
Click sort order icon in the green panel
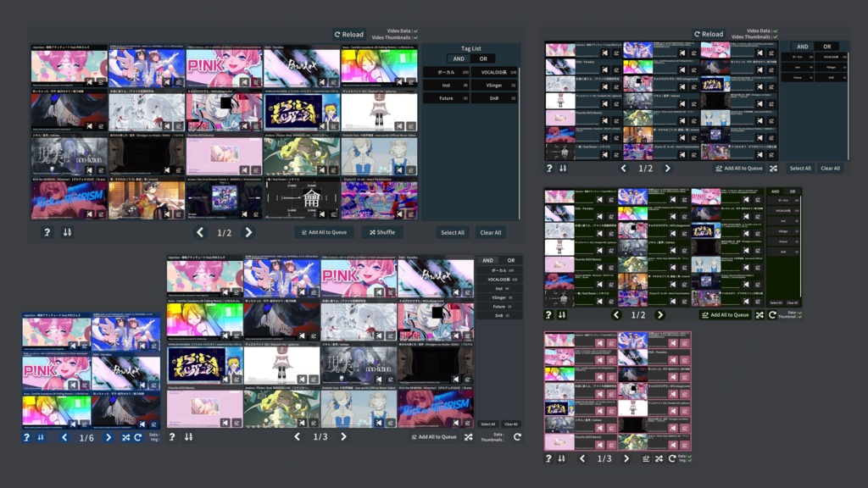click(563, 315)
